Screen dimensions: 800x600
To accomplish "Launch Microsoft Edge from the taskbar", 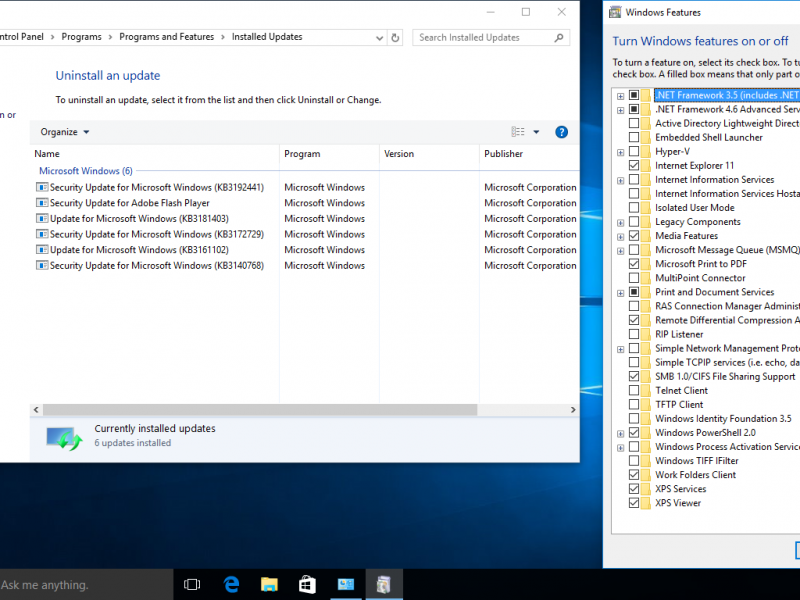I will tap(231, 584).
